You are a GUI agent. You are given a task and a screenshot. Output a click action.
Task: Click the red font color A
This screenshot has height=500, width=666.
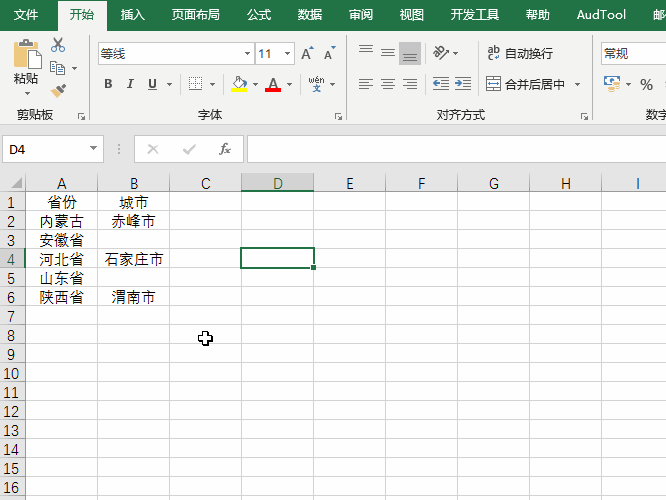[x=273, y=84]
